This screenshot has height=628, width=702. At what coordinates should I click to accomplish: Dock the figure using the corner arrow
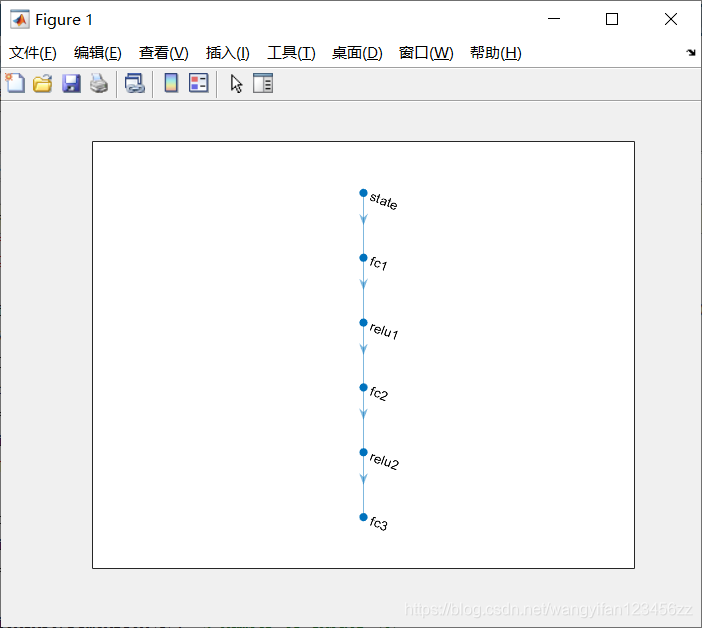click(691, 53)
